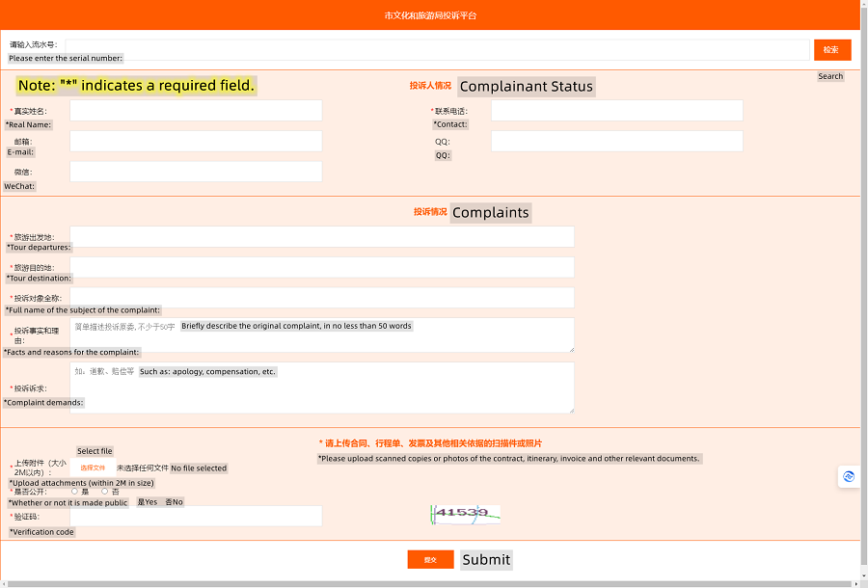Click the 投诉人情况 section heading
This screenshot has height=588, width=868.
(430, 86)
